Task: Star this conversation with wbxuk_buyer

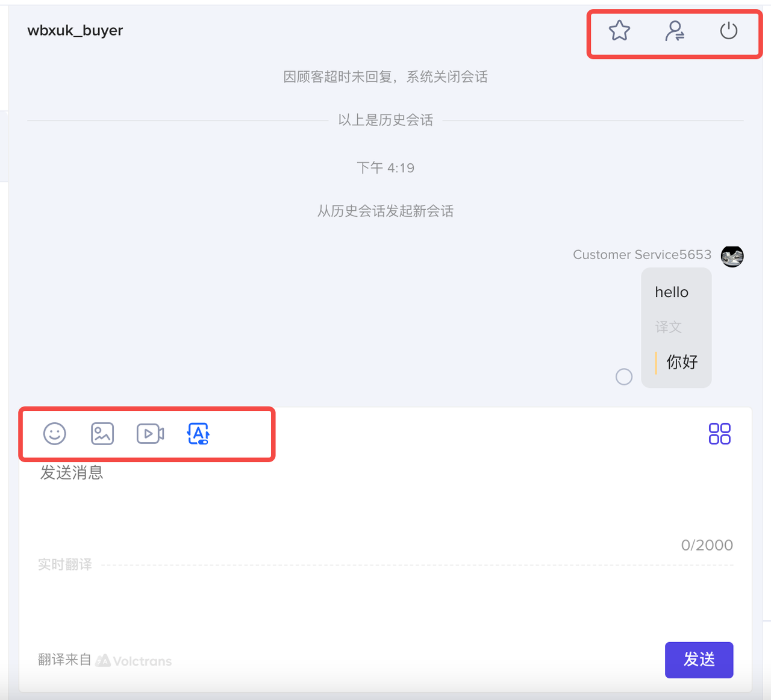Action: click(x=619, y=31)
